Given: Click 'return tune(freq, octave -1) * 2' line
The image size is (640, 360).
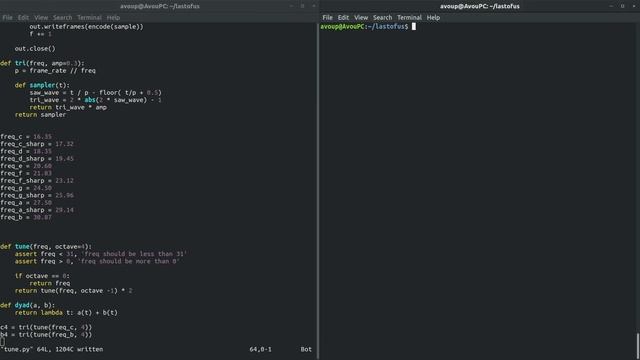Looking at the screenshot, I should [73, 291].
